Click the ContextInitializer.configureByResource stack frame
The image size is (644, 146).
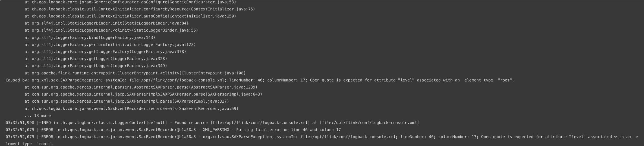pos(140,9)
